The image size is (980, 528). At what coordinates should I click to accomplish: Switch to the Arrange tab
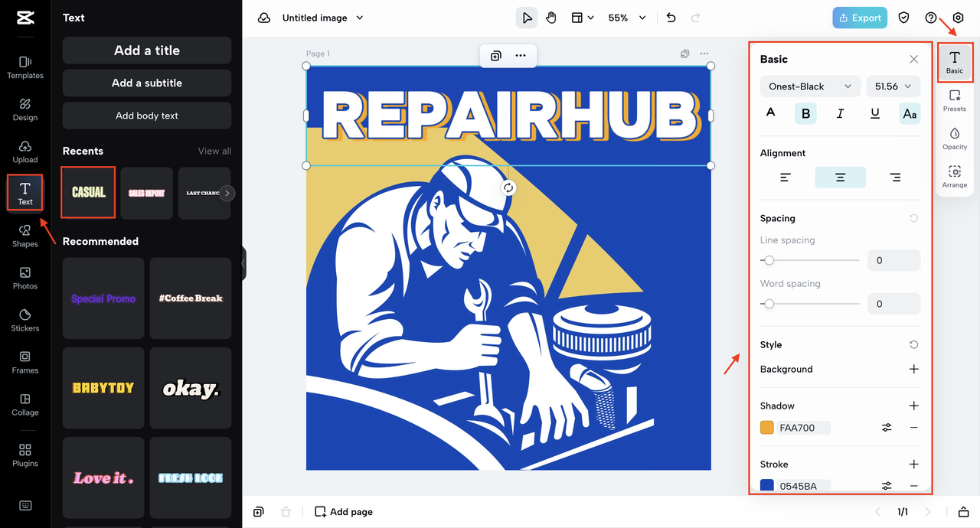955,177
